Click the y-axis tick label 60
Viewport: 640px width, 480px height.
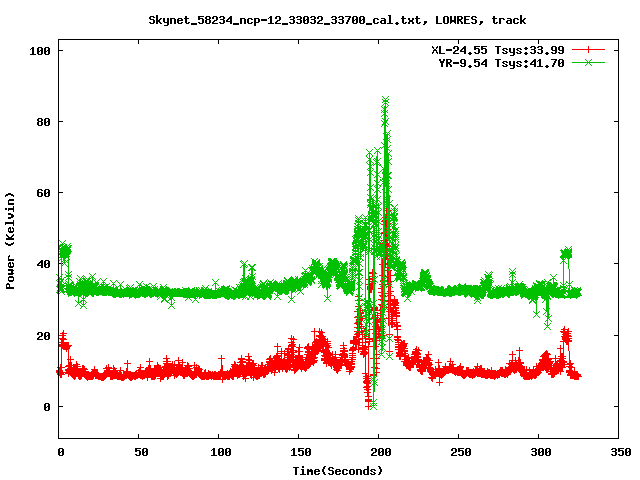(43, 193)
